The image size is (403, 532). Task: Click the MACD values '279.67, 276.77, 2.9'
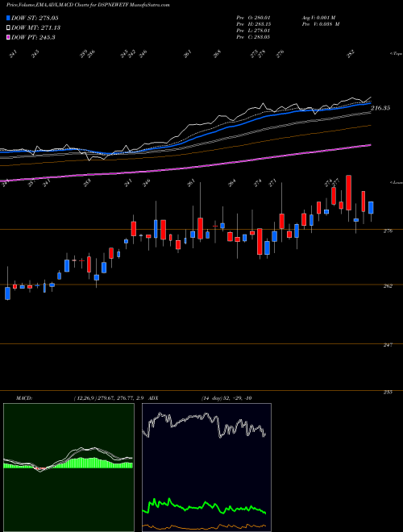[x=121, y=398]
